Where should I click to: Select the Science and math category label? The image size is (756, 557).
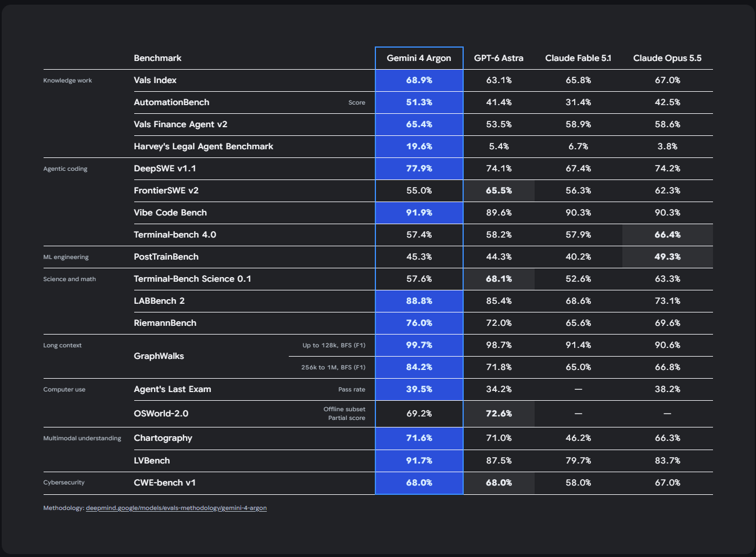[69, 279]
